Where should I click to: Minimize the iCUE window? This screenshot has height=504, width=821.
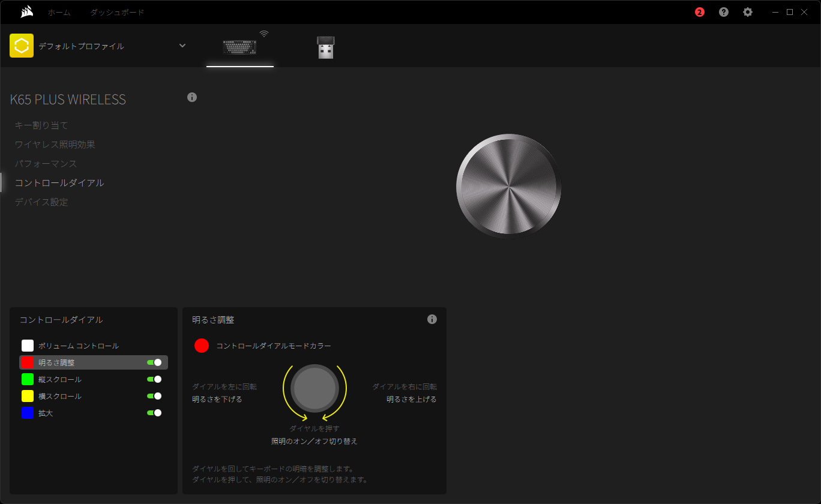tap(775, 12)
